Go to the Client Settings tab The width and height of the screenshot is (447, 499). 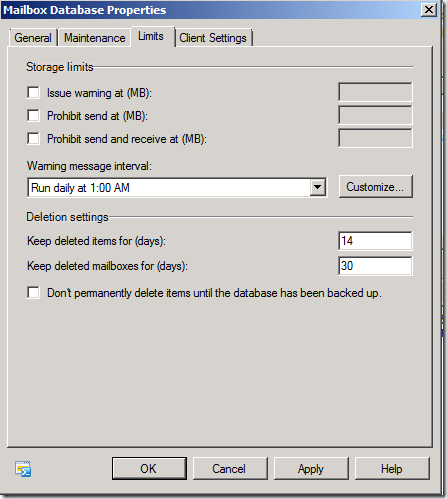[213, 38]
